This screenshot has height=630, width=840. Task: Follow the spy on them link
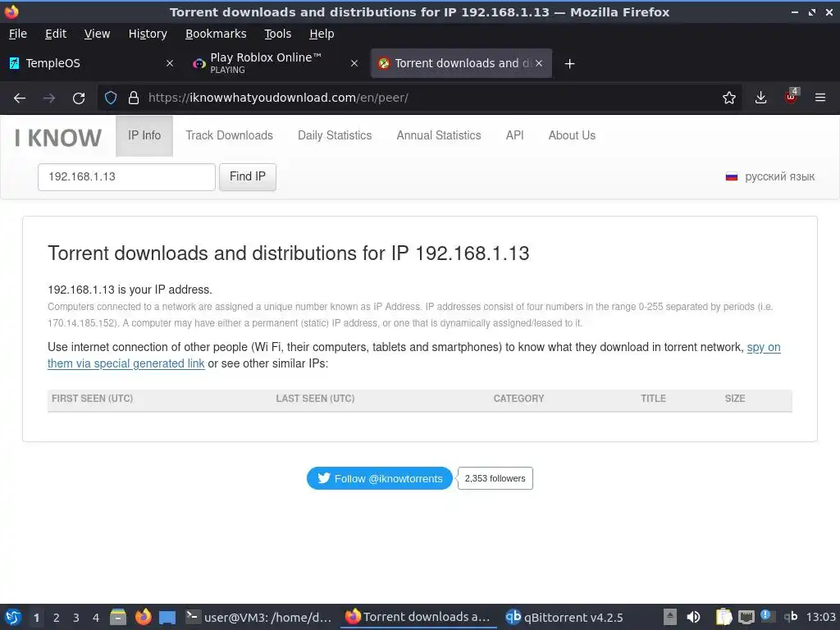pos(764,347)
